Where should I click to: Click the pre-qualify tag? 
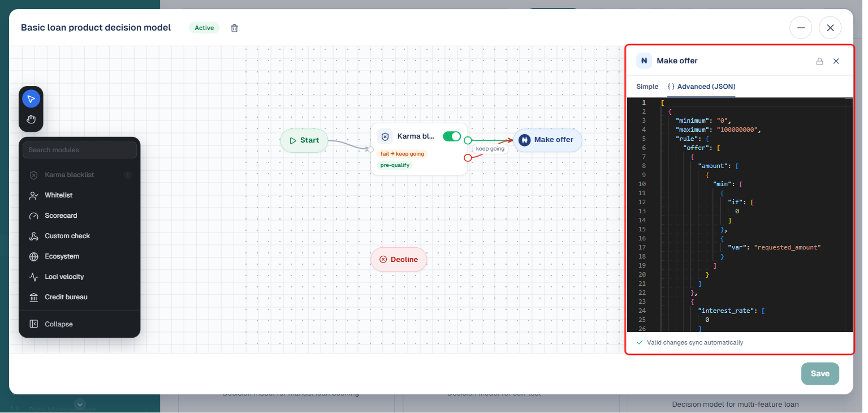[395, 165]
